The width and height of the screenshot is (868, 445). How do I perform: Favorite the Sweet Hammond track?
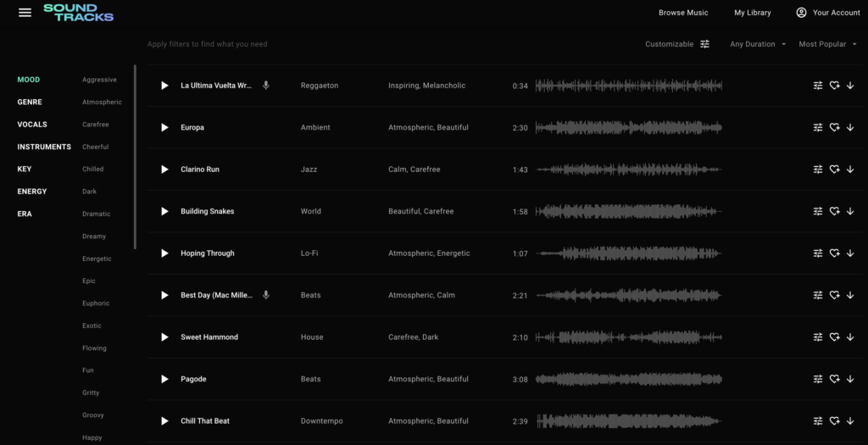tap(834, 337)
